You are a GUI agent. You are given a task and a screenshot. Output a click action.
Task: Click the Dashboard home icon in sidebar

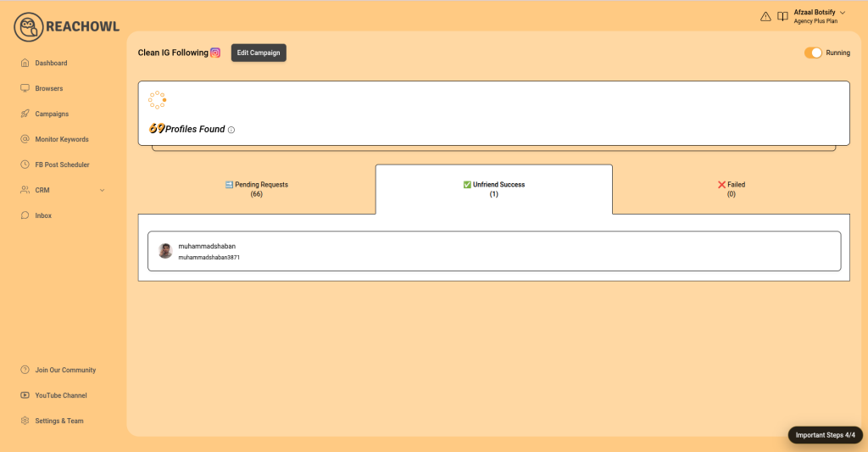coord(25,63)
